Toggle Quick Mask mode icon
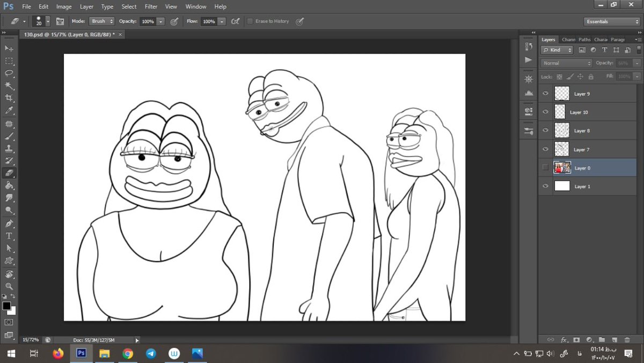This screenshot has height=363, width=644. click(x=9, y=322)
